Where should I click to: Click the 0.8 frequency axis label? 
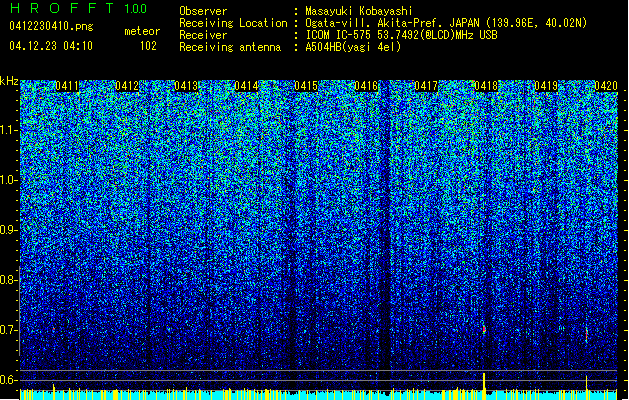point(9,280)
